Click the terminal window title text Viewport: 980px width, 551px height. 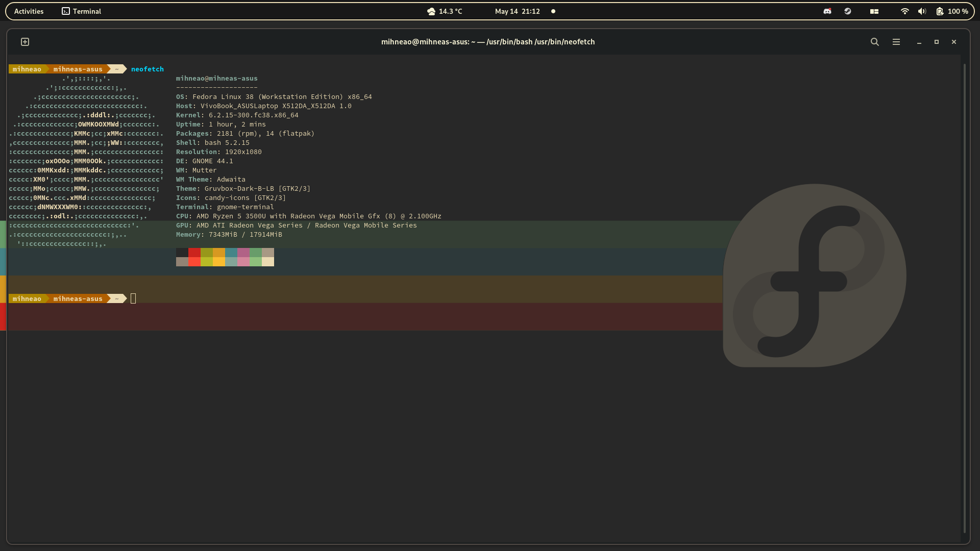(x=487, y=42)
